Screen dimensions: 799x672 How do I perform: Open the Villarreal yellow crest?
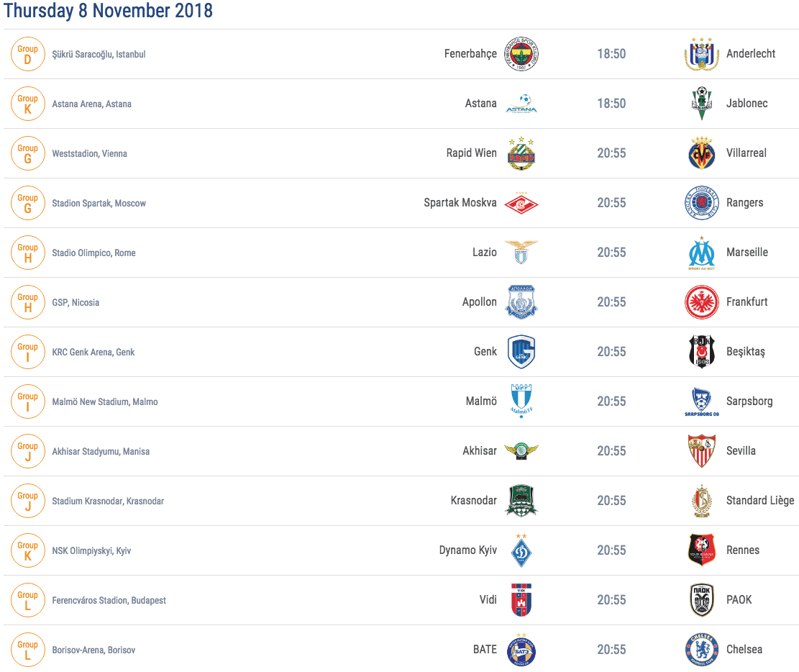(702, 153)
